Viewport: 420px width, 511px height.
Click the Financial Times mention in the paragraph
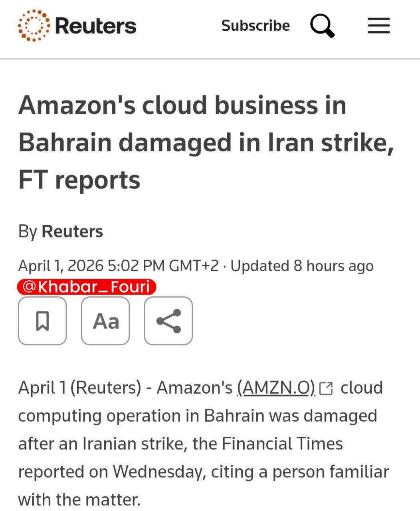[x=282, y=444]
